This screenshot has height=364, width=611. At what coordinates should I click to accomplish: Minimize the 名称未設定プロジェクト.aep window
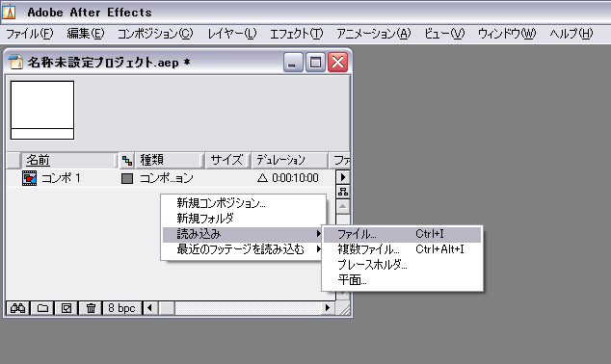coord(293,63)
